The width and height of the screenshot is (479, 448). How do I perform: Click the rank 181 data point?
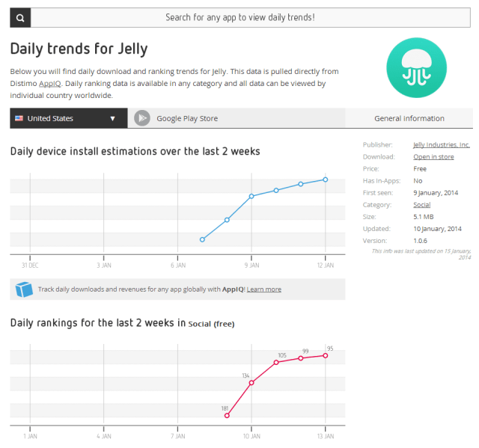tap(227, 416)
